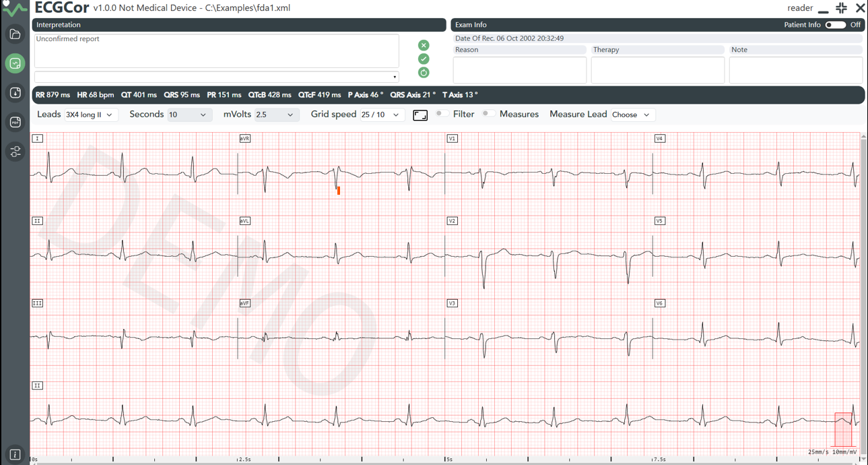Click the fullscreen frame icon beside Grid speed
The image size is (868, 465).
[420, 115]
